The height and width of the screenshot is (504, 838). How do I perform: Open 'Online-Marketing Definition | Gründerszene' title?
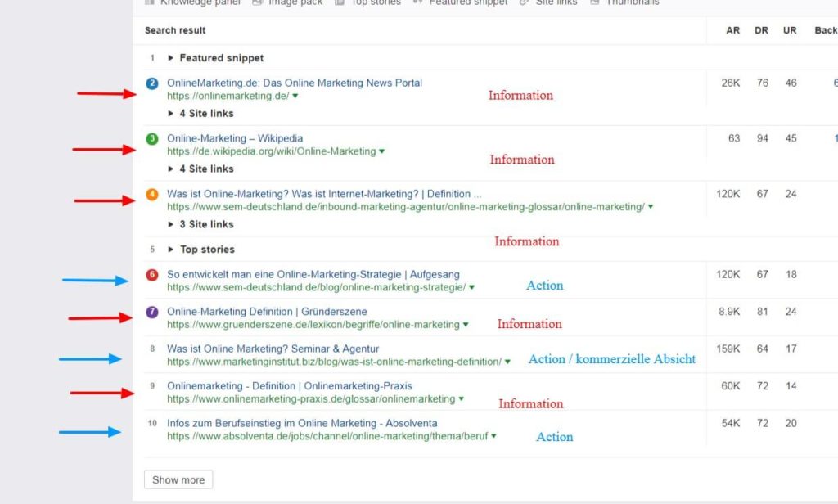click(x=267, y=312)
